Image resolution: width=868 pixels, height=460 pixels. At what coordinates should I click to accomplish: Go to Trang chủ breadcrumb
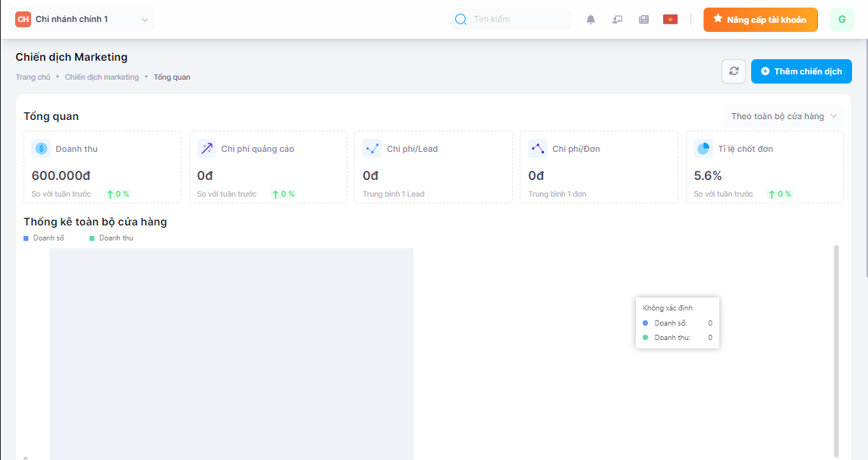click(x=33, y=77)
